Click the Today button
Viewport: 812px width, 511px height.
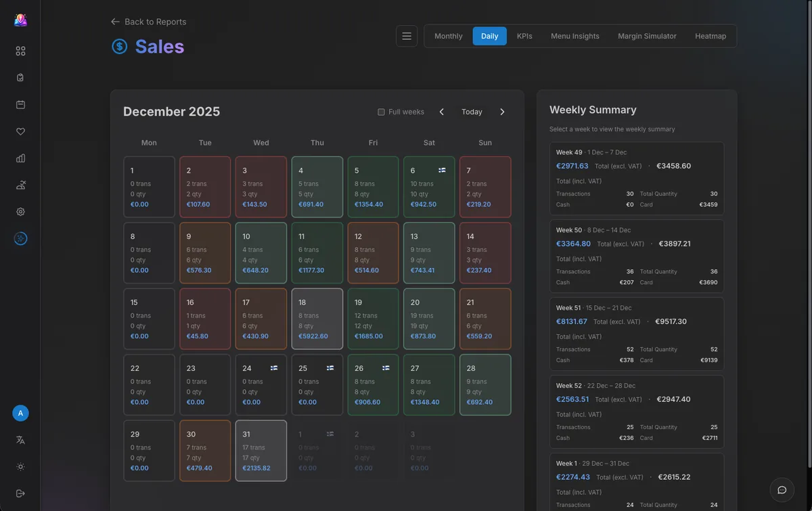point(472,112)
